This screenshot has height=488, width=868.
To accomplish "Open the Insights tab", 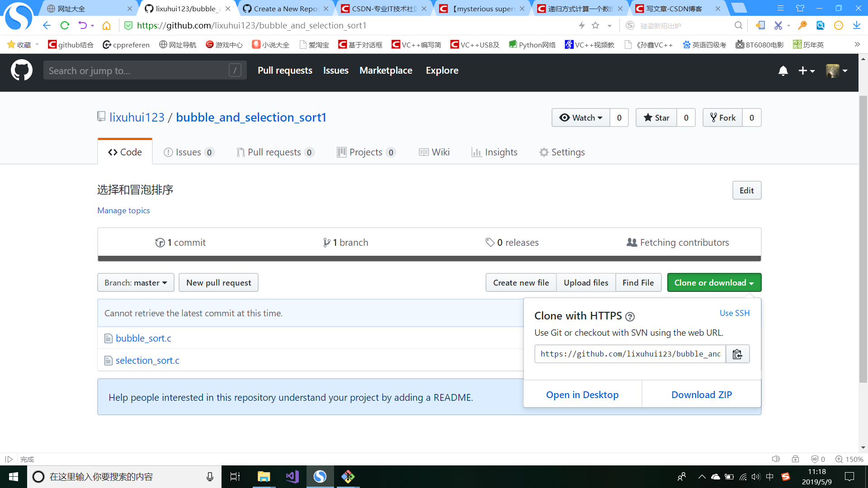I will click(x=494, y=152).
